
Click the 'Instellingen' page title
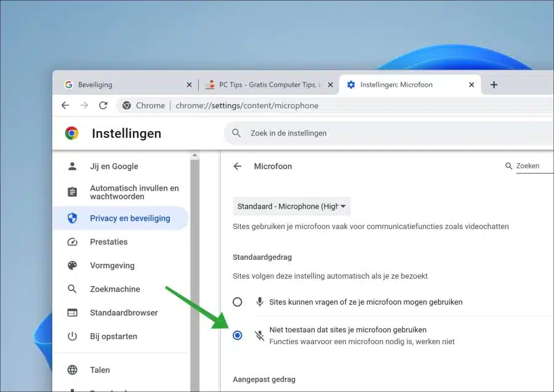tap(126, 134)
